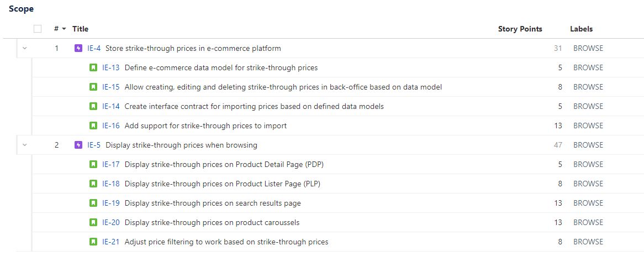Collapse the IE-4 epic row

[x=25, y=48]
